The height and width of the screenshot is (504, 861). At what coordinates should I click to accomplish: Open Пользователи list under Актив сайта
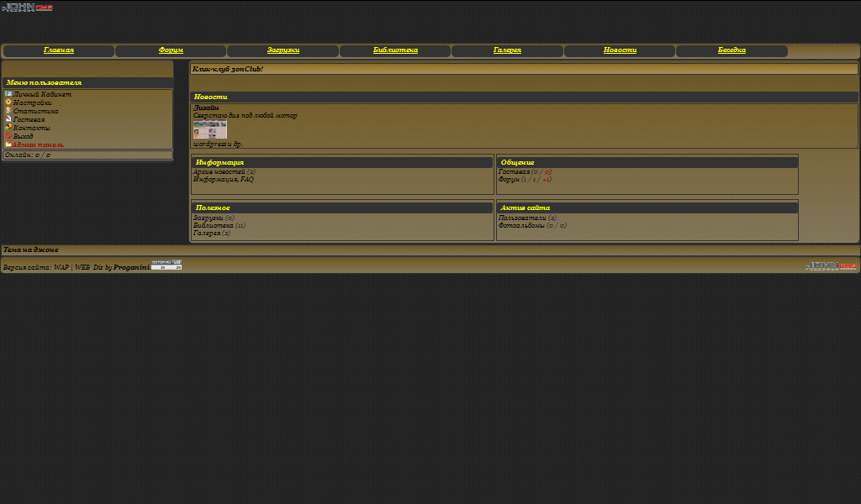coord(522,218)
